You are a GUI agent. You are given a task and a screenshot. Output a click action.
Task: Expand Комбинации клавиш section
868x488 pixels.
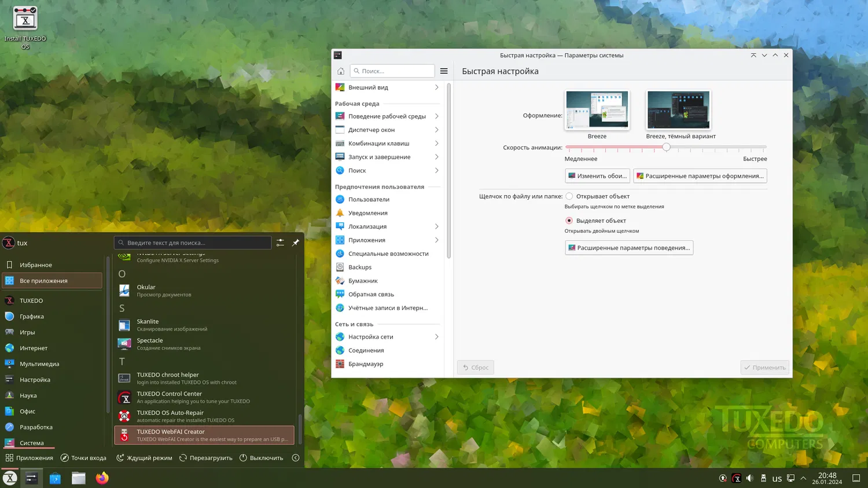387,144
